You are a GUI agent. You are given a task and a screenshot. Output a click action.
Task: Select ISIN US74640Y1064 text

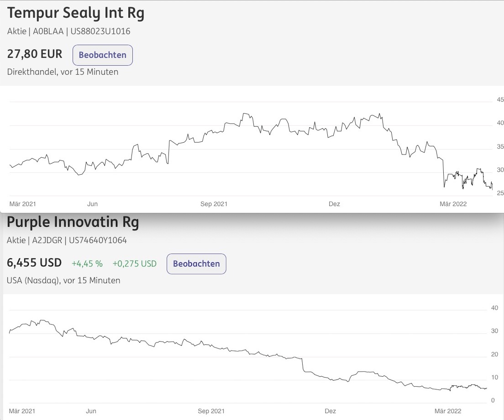point(98,240)
